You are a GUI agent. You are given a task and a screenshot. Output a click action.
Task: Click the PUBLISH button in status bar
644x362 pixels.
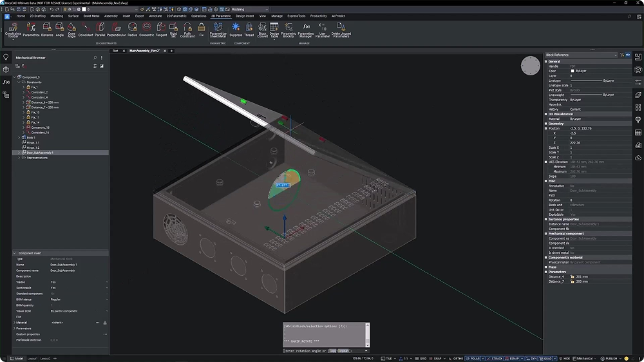[x=611, y=358]
